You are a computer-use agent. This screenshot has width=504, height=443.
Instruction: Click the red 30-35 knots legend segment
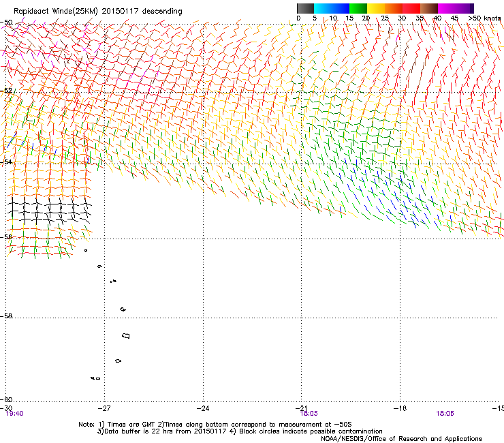click(411, 8)
